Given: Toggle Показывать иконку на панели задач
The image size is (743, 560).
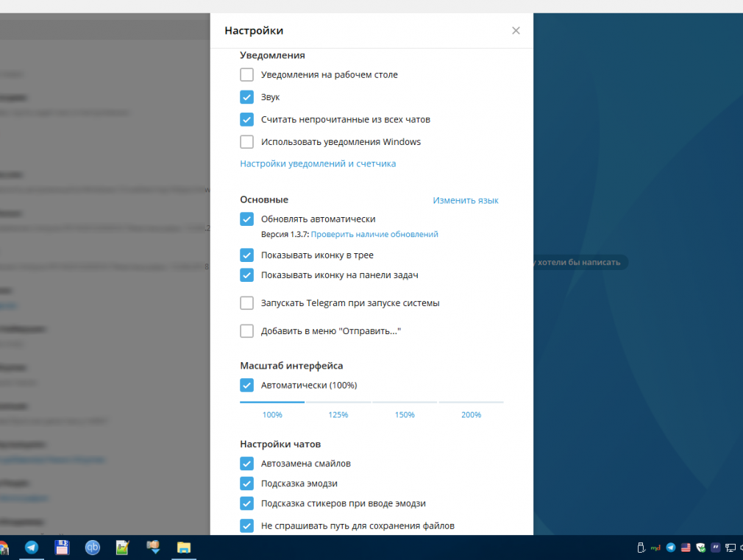Looking at the screenshot, I should (247, 274).
